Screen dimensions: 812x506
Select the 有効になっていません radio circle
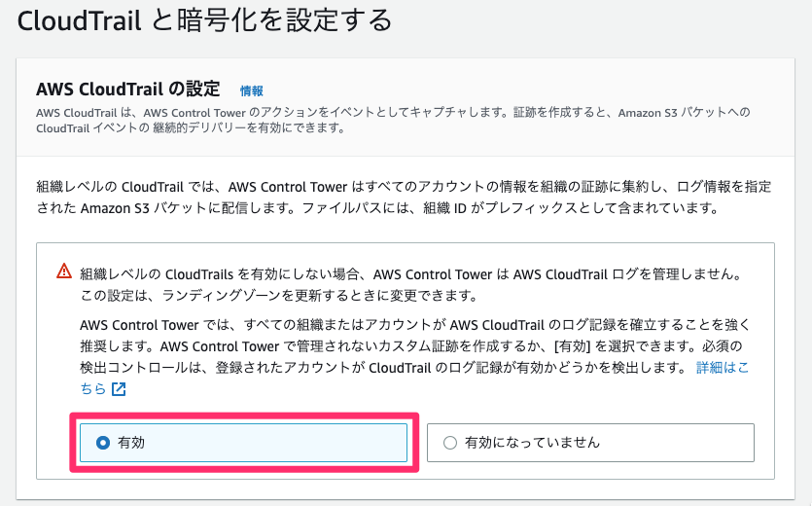[450, 443]
